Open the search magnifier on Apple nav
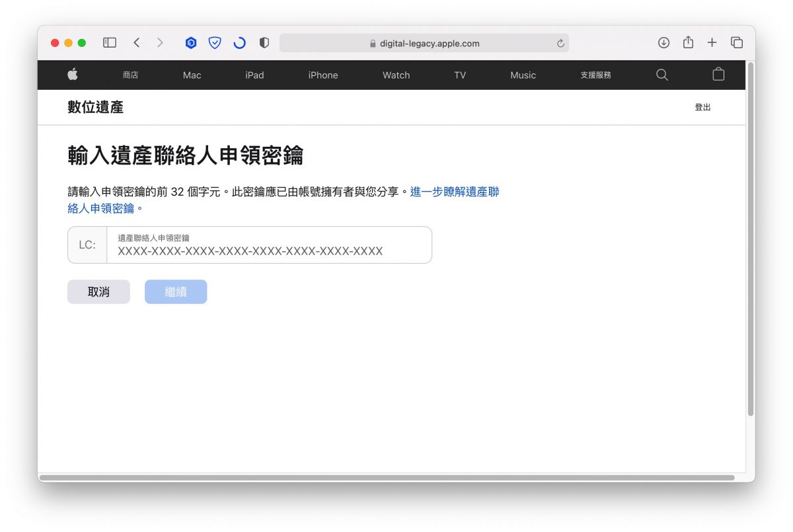 tap(662, 75)
